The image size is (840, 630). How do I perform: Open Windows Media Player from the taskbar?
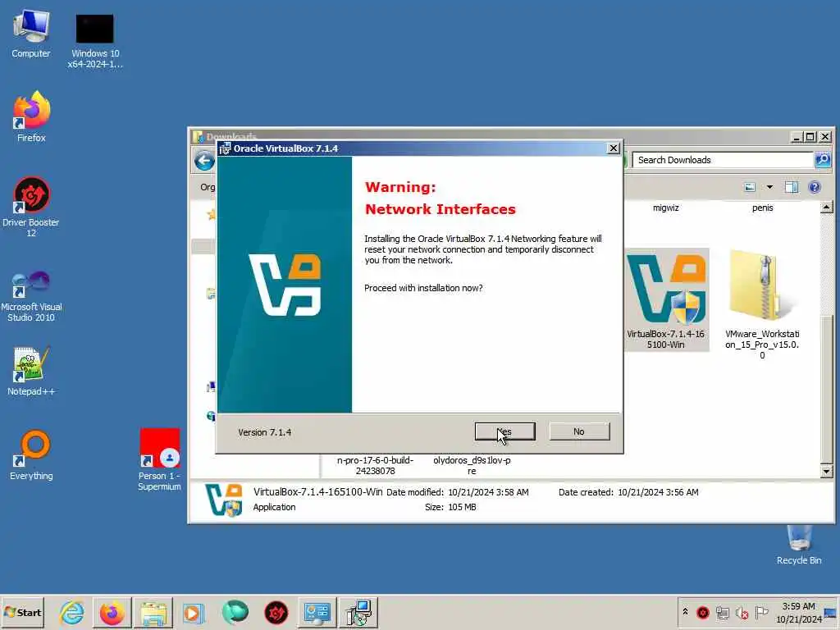coord(193,613)
